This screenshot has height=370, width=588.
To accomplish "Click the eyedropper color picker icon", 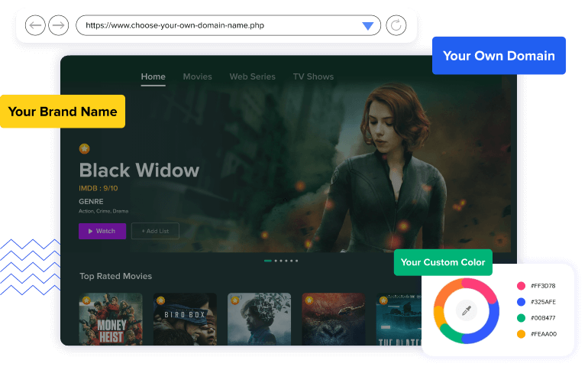I will tap(466, 310).
